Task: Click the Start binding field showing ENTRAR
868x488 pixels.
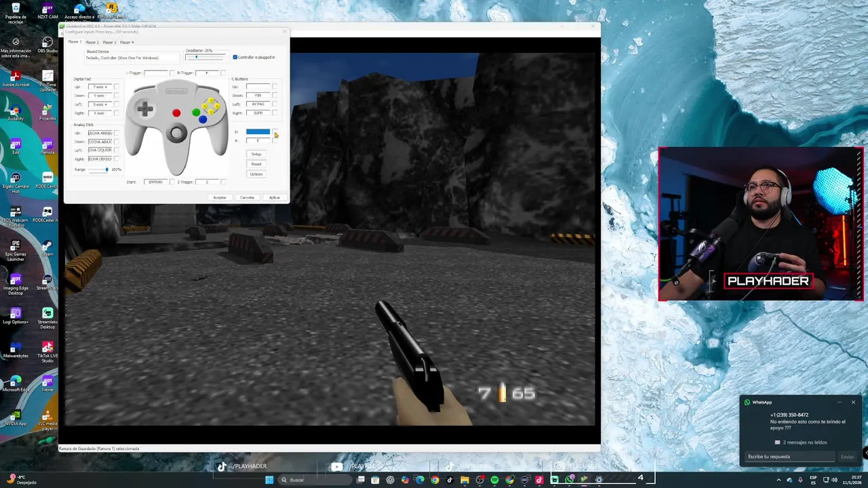Action: tap(156, 182)
